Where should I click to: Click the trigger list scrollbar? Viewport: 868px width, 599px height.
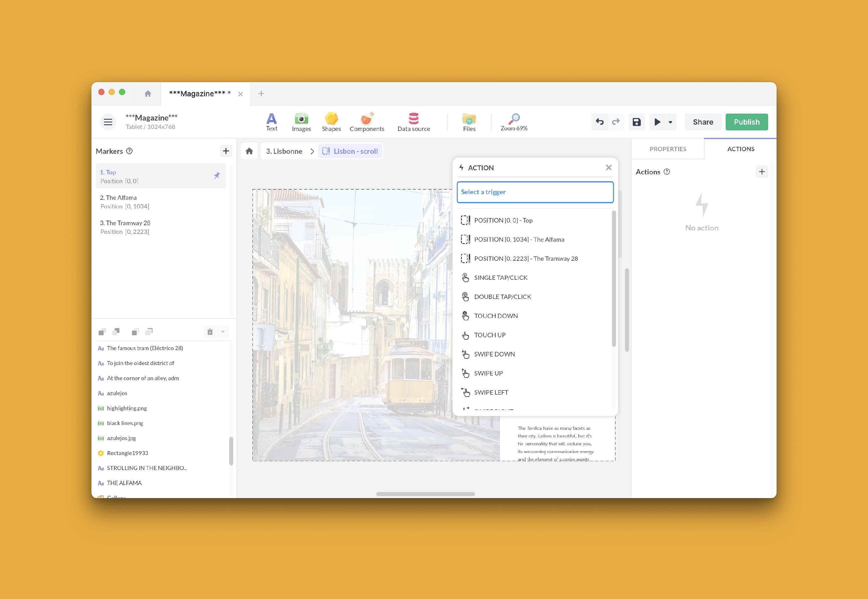point(614,278)
